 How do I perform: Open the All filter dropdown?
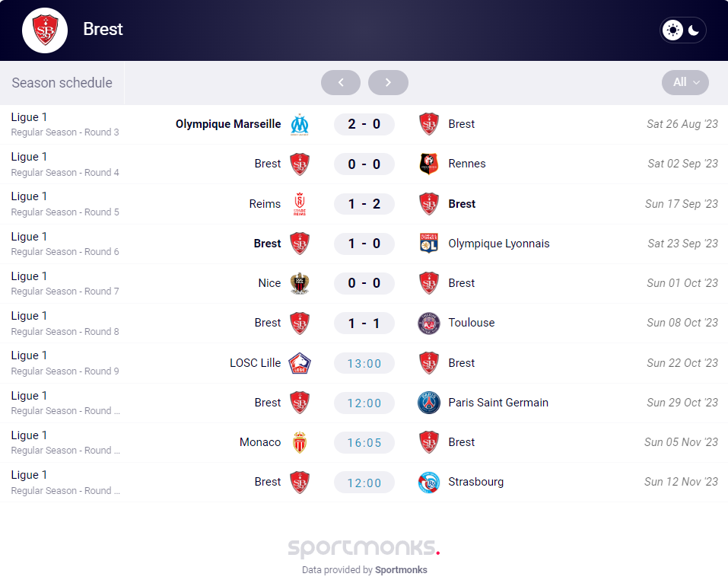[685, 82]
